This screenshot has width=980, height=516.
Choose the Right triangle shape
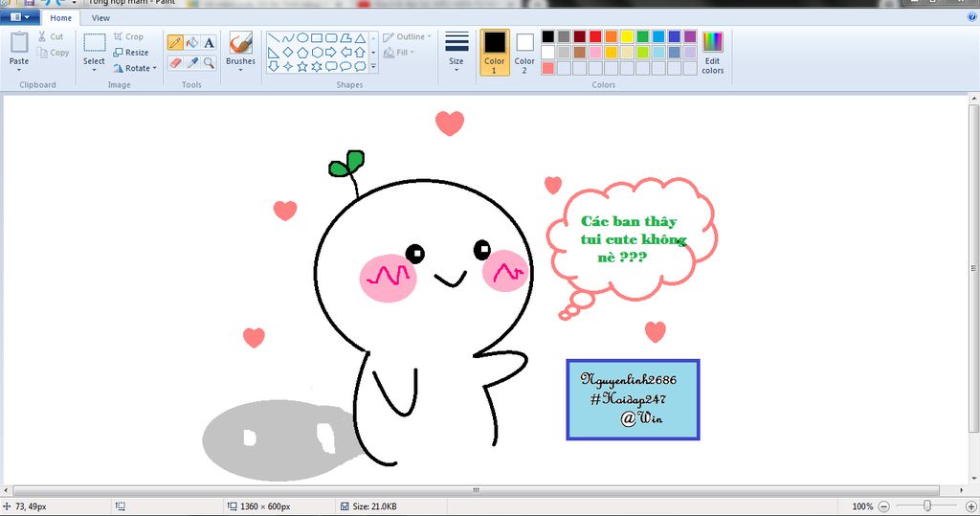coord(274,53)
